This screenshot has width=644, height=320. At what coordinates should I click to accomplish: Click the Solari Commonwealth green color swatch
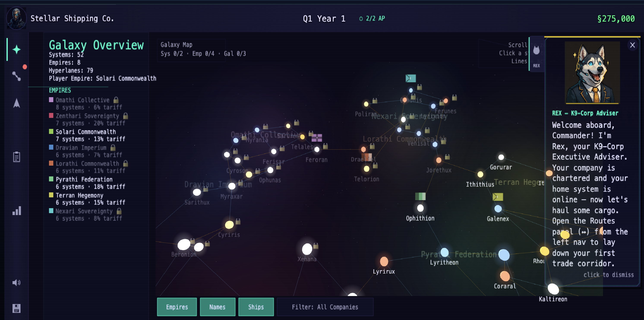point(51,131)
